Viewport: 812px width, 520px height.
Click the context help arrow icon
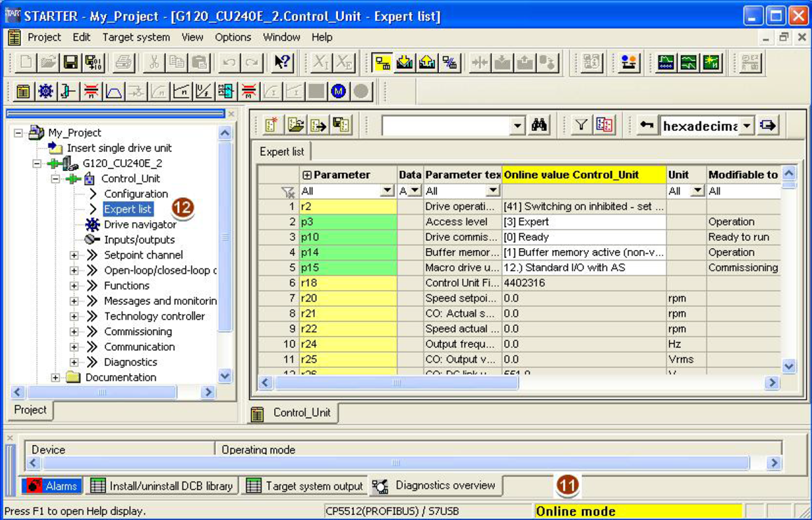pos(282,62)
